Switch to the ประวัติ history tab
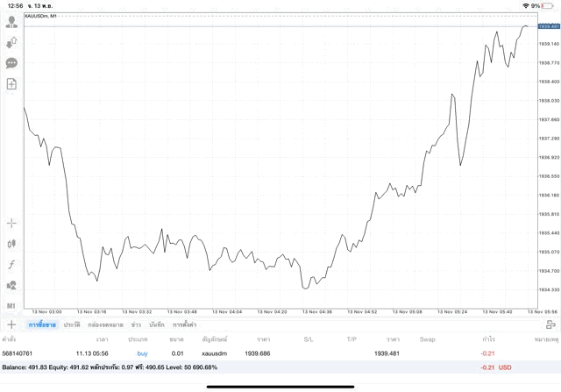This screenshot has width=561, height=392. pos(71,324)
